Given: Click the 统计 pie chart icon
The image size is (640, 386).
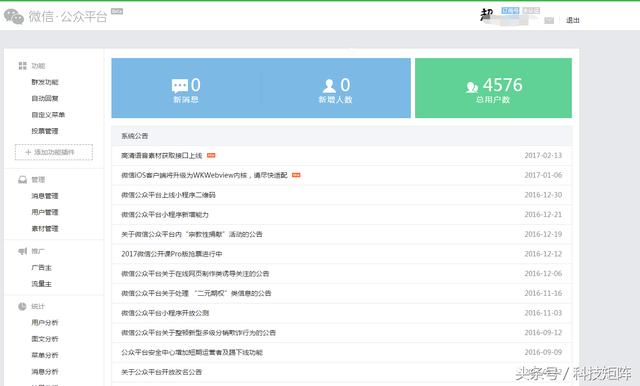Looking at the screenshot, I should click(22, 306).
